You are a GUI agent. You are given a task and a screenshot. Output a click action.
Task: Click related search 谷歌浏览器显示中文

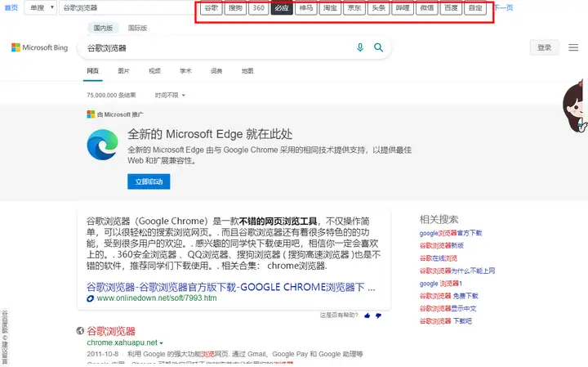pos(448,308)
